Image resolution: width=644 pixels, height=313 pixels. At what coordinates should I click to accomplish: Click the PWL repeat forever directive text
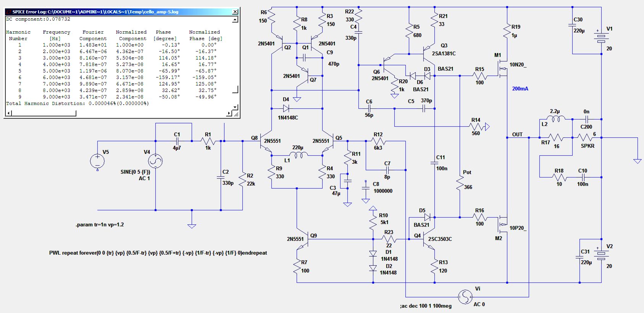click(x=158, y=253)
